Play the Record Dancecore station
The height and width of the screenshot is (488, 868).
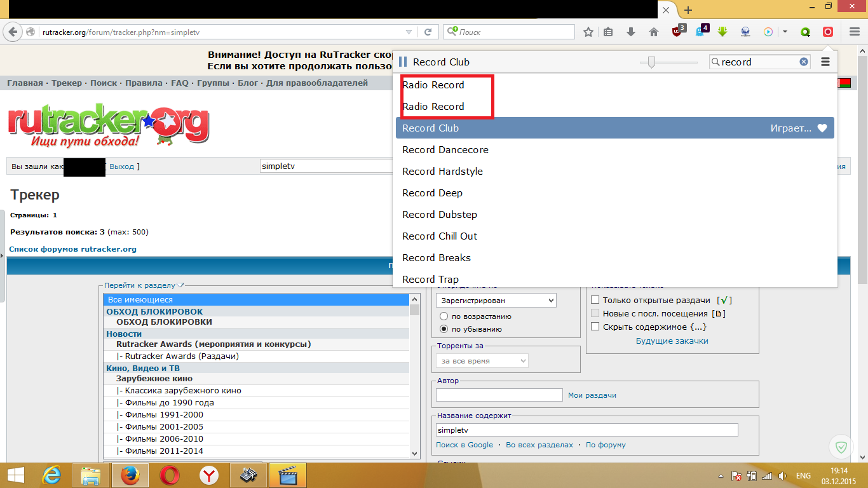[614, 150]
